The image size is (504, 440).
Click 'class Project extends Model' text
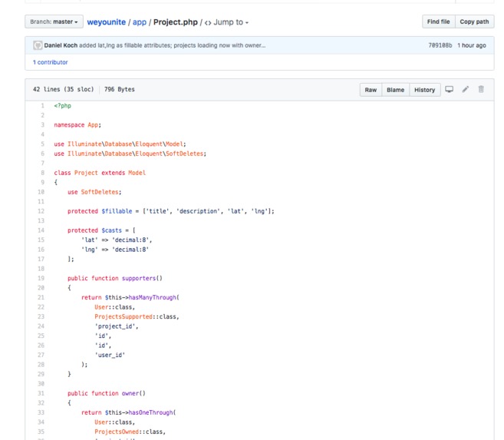coord(100,173)
